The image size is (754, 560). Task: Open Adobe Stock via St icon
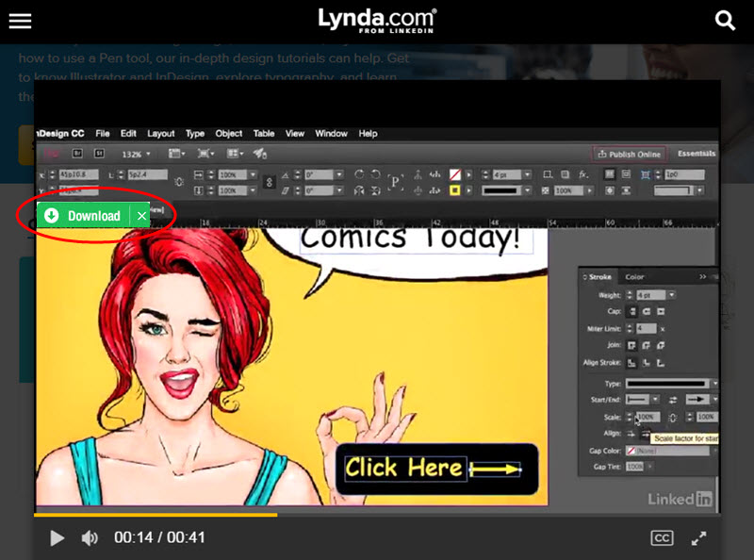[99, 154]
